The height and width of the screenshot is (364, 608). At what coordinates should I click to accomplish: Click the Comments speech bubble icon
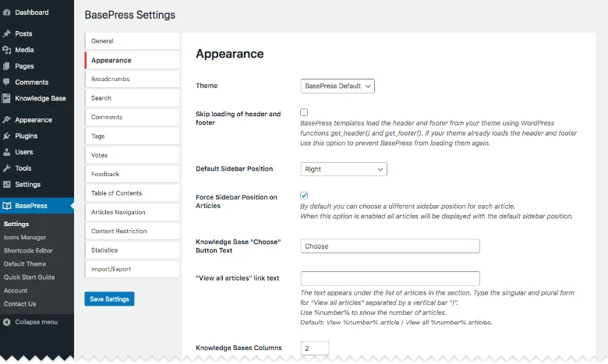[x=6, y=82]
